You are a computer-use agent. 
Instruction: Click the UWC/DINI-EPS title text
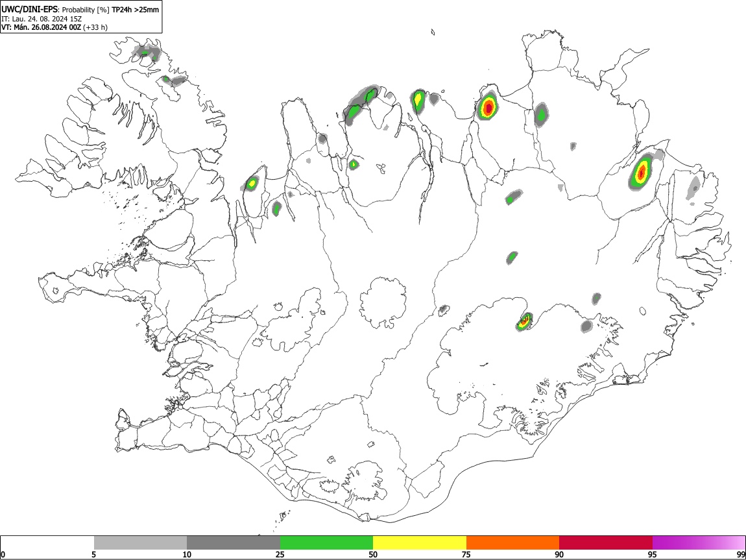coord(30,9)
